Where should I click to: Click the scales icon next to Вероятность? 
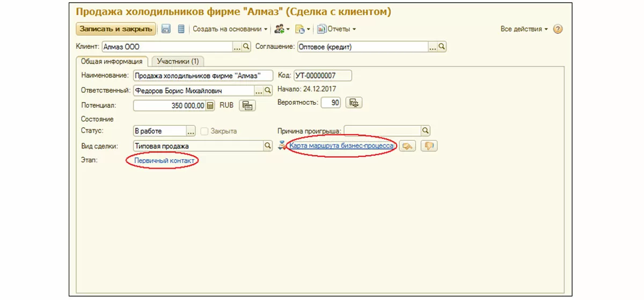354,103
